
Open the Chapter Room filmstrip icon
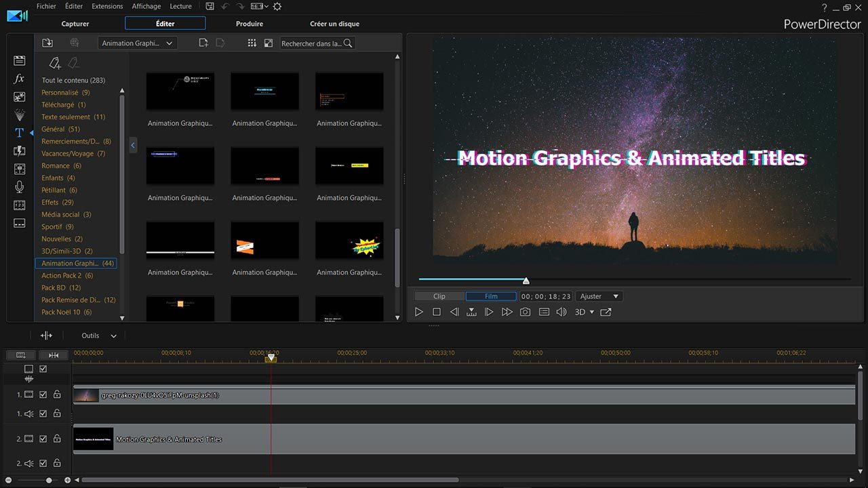(x=19, y=205)
